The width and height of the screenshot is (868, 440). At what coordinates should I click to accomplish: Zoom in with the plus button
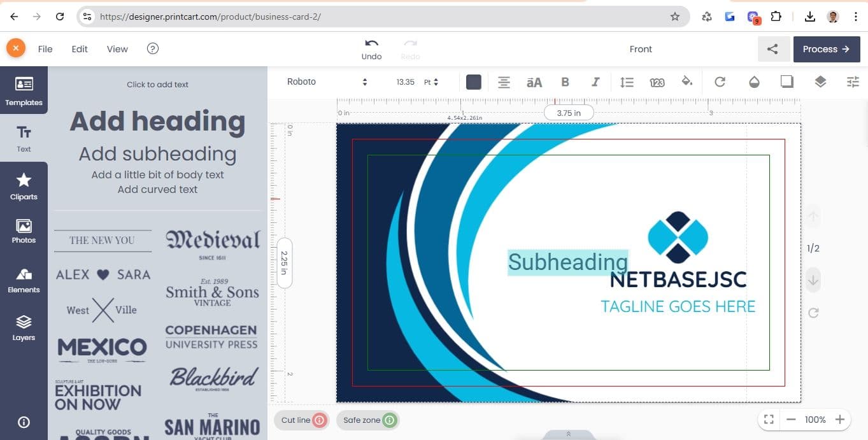[x=840, y=420]
